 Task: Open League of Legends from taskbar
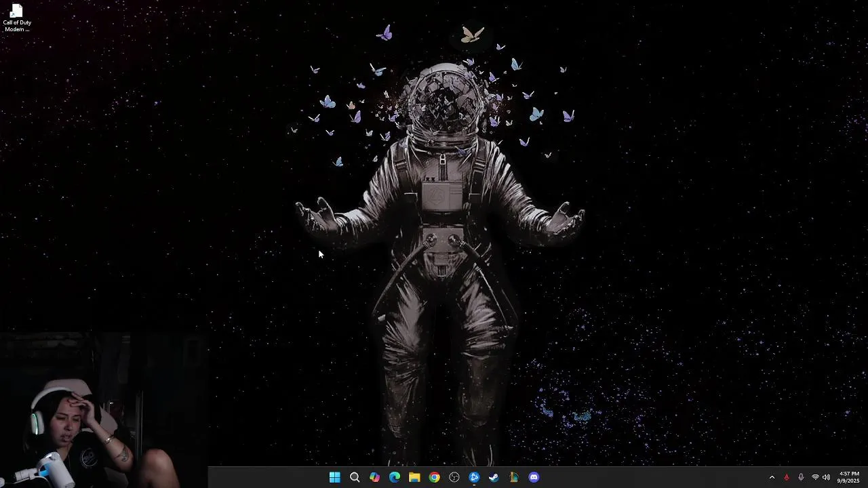(x=514, y=477)
